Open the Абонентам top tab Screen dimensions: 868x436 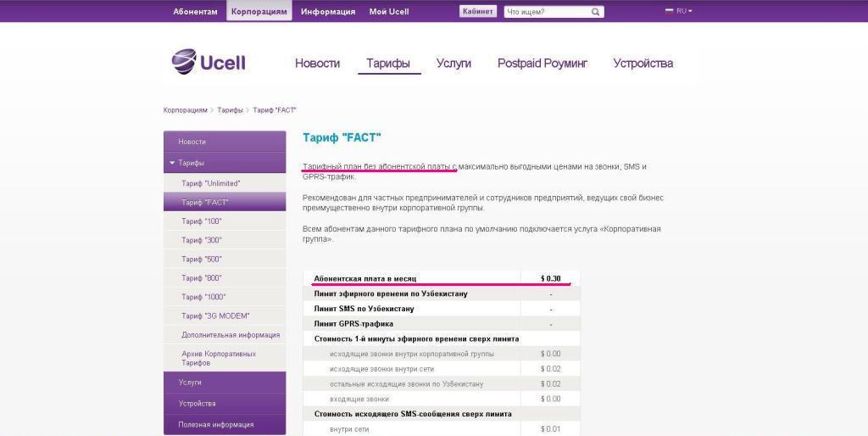(x=195, y=11)
